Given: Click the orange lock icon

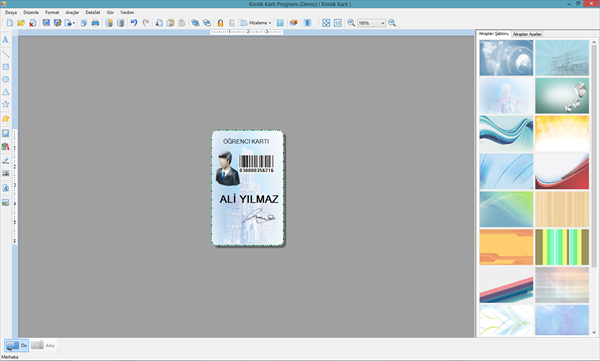Looking at the screenshot, I should (x=220, y=23).
